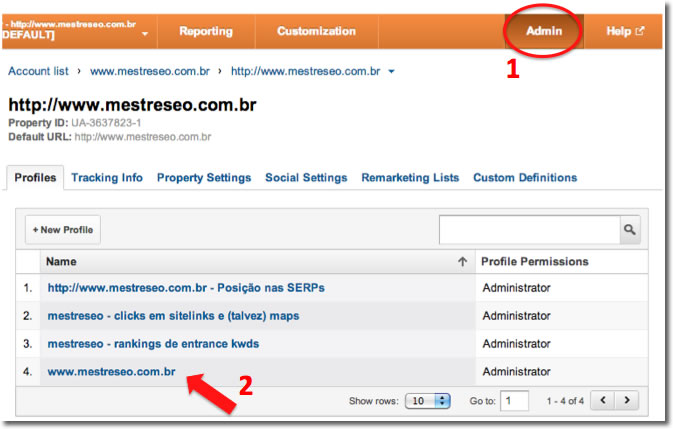
Task: Open the Remarketing Lists tab
Action: coord(410,178)
